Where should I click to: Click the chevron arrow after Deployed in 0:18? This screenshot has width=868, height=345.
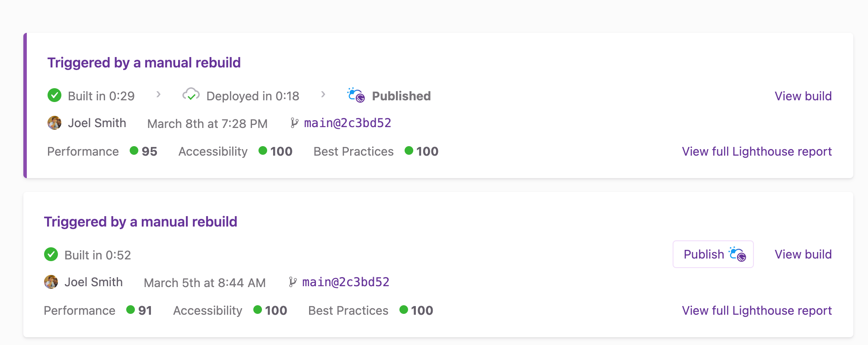click(323, 95)
